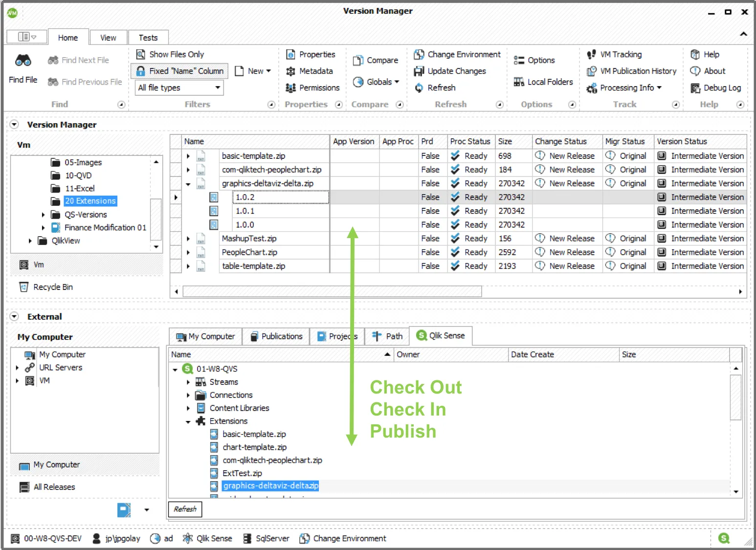The height and width of the screenshot is (550, 756).
Task: Expand URL Servers in My Computer
Action: point(18,368)
